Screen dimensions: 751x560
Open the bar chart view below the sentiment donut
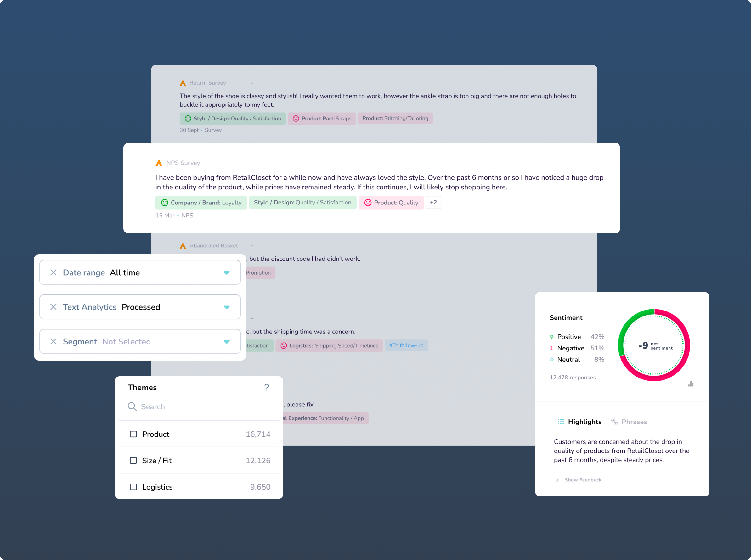coord(691,384)
